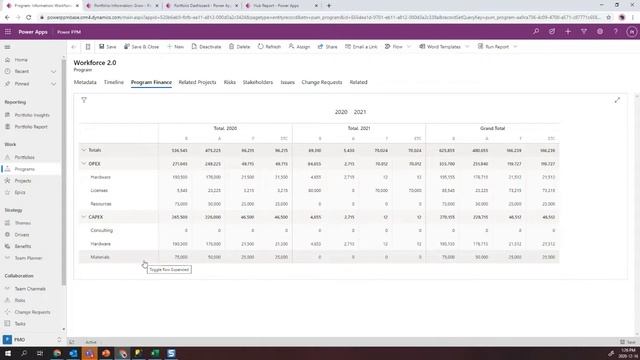Open Portfolio Report
The width and height of the screenshot is (640, 360).
point(31,127)
